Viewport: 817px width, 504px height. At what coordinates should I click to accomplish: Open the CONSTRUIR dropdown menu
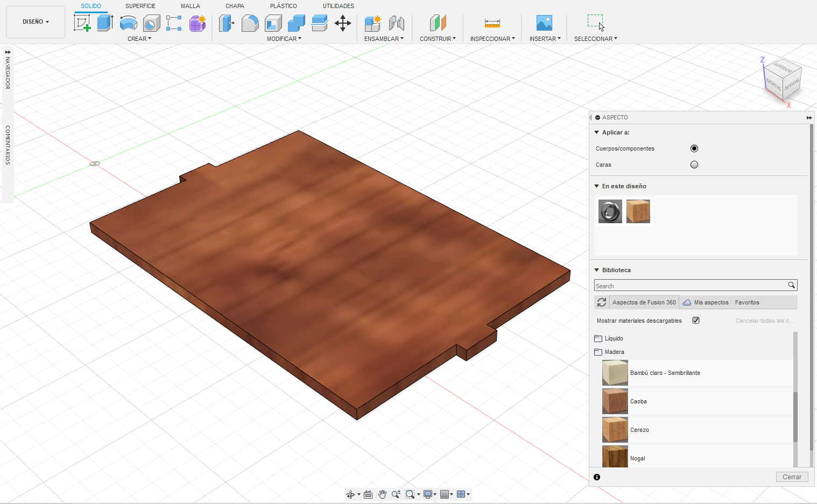438,39
